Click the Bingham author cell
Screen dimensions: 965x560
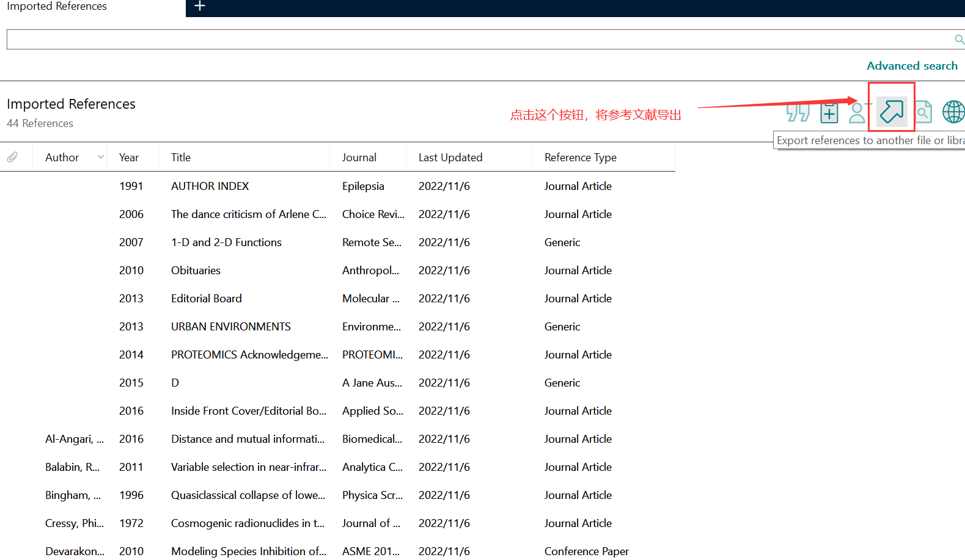pos(73,495)
